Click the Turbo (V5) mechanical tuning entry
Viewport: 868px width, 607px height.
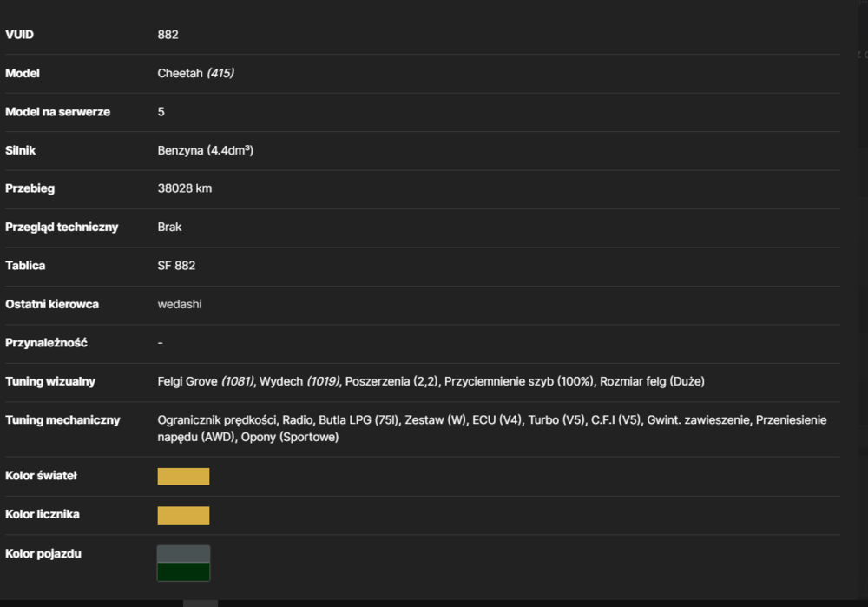tap(556, 419)
